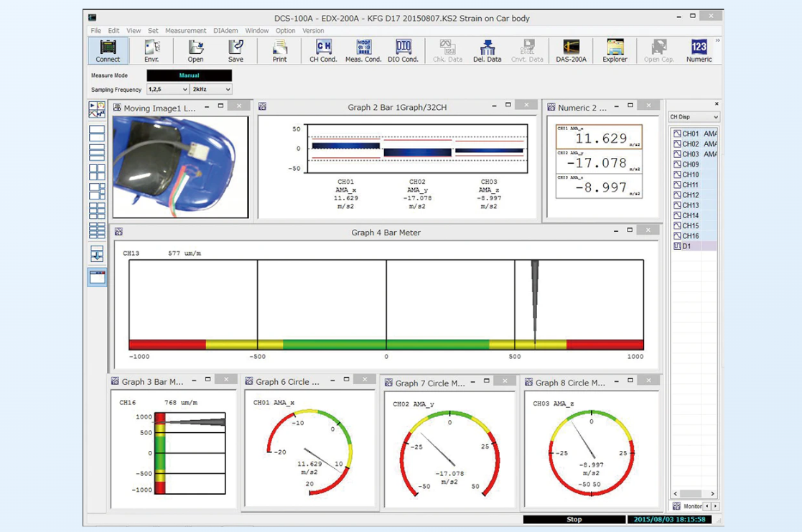Open the Explorer toolbar icon
This screenshot has width=802, height=532.
(x=615, y=50)
